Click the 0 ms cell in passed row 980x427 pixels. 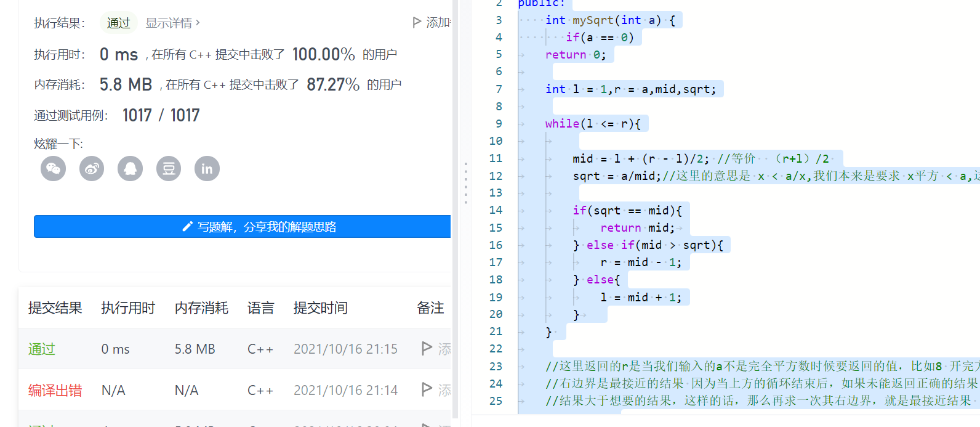pos(115,349)
